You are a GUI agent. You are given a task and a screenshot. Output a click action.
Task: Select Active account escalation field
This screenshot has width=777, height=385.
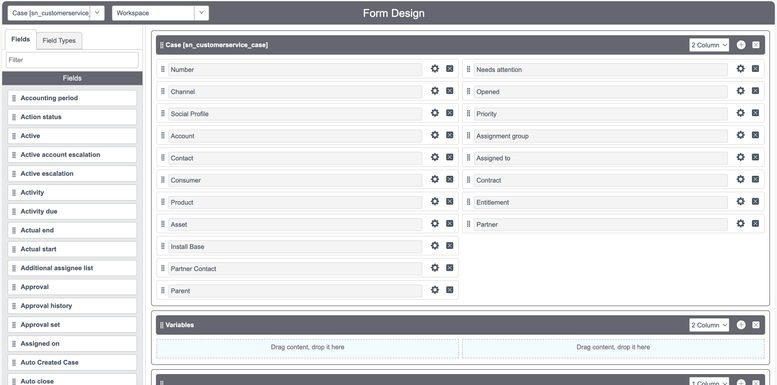click(72, 155)
